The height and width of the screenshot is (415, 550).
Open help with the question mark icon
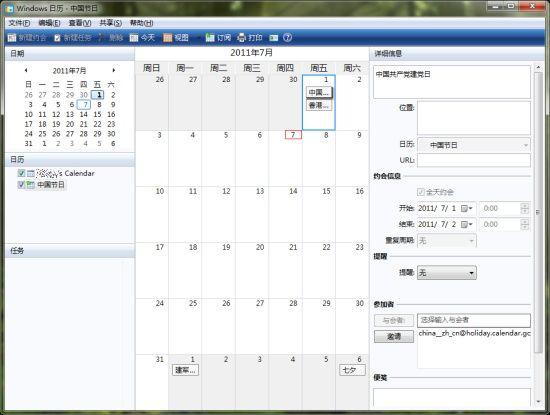(x=288, y=38)
